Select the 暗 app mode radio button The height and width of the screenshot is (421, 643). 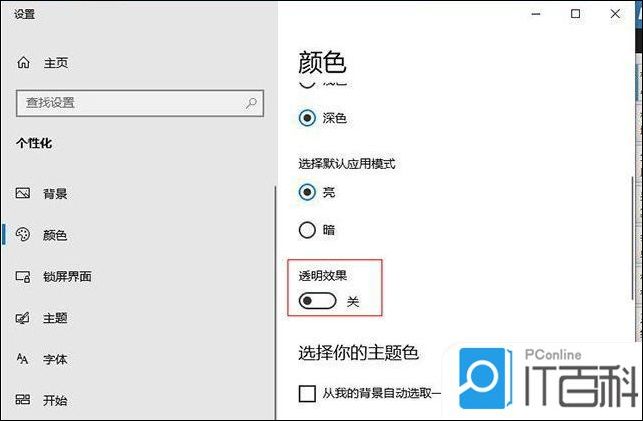click(x=307, y=230)
